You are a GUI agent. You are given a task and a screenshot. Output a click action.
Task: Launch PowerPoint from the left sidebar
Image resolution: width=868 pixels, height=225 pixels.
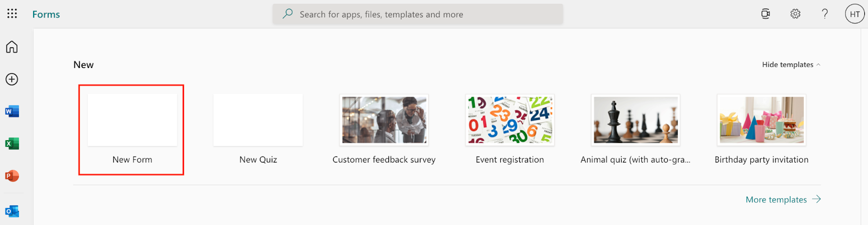coord(12,176)
